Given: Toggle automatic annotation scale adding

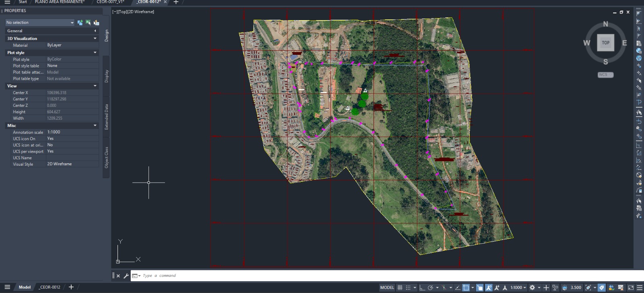Looking at the screenshot, I should pyautogui.click(x=497, y=287).
